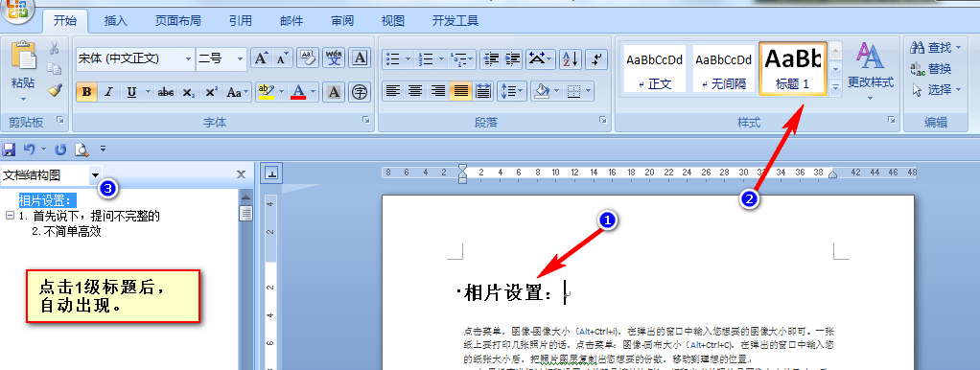This screenshot has width=980, height=370.
Task: Apply the highlight color pen
Action: 267,92
